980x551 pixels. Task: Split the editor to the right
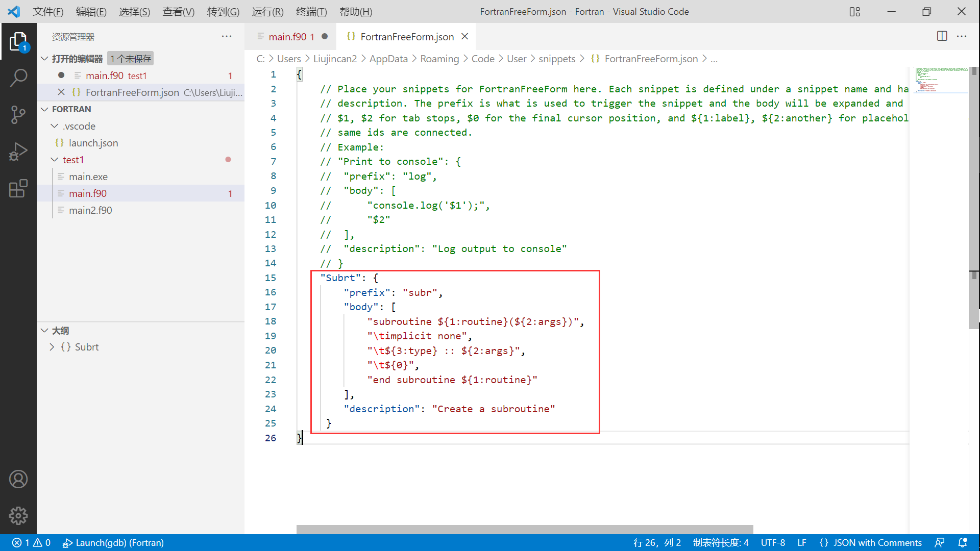pyautogui.click(x=942, y=36)
